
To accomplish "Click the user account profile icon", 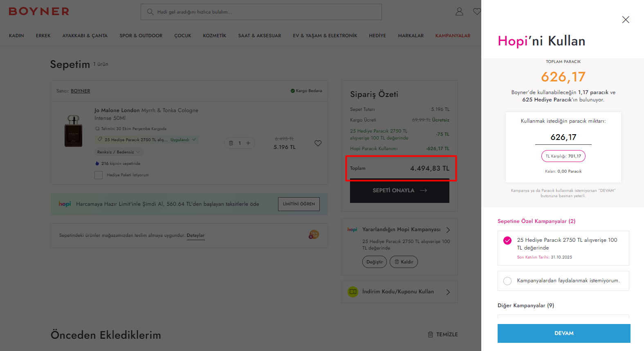I will pos(459,12).
